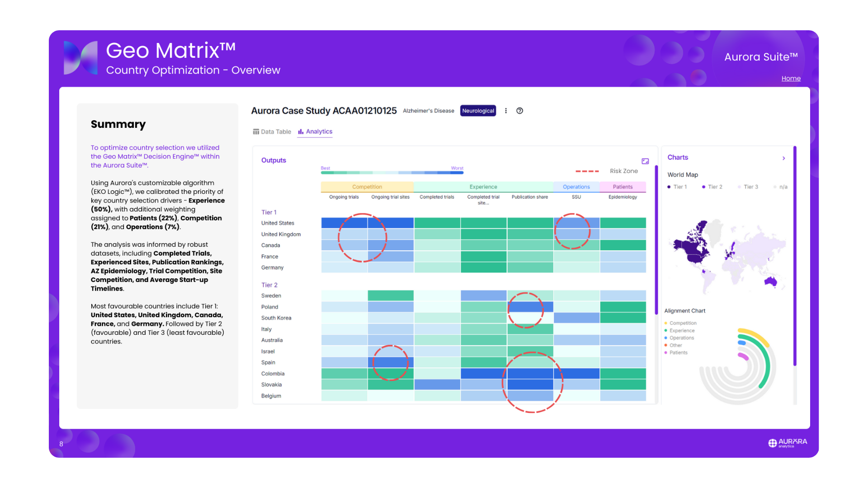Collapse the Charts panel with chevron arrow
The width and height of the screenshot is (868, 488).
784,158
